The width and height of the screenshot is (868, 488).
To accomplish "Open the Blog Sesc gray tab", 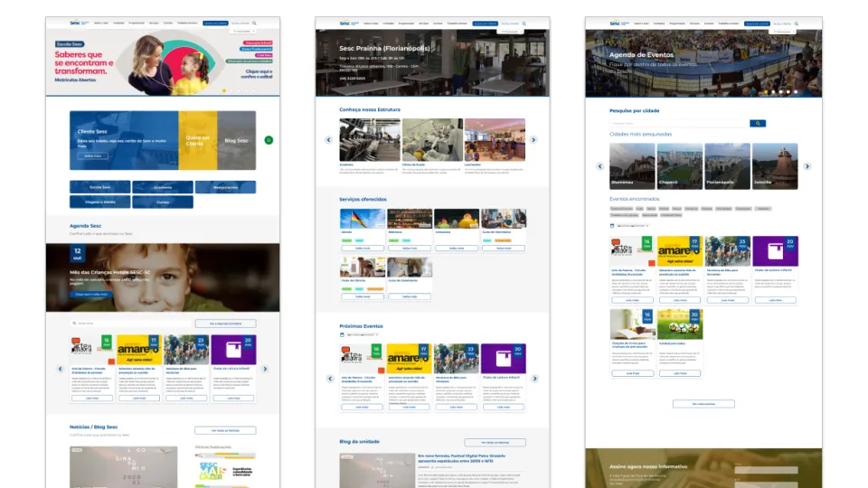I will point(236,141).
